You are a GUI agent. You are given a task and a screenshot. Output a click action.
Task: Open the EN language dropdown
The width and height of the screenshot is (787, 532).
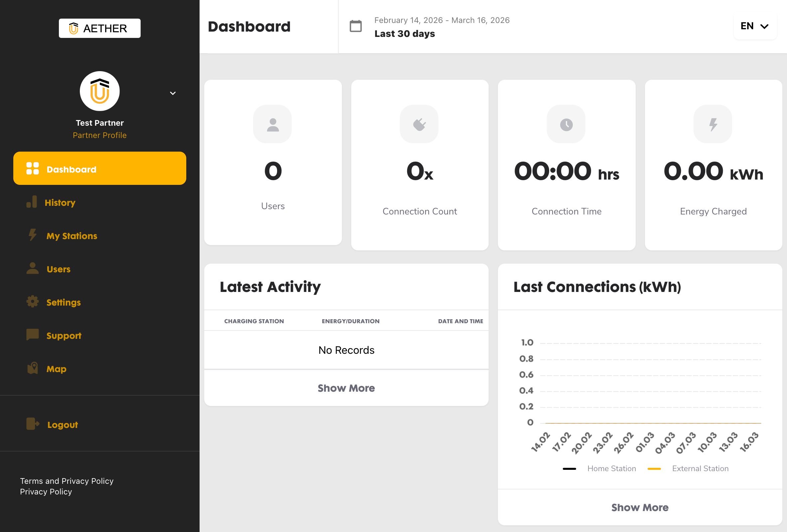click(x=754, y=26)
